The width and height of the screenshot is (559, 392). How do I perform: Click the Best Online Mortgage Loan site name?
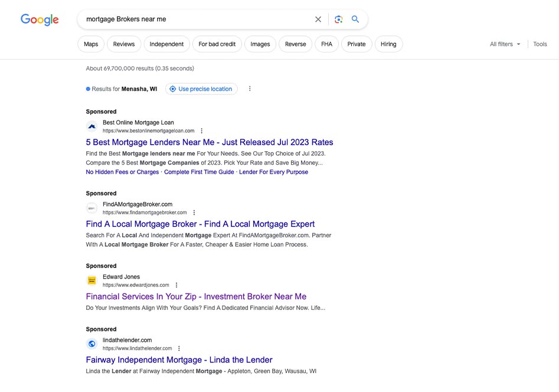138,122
